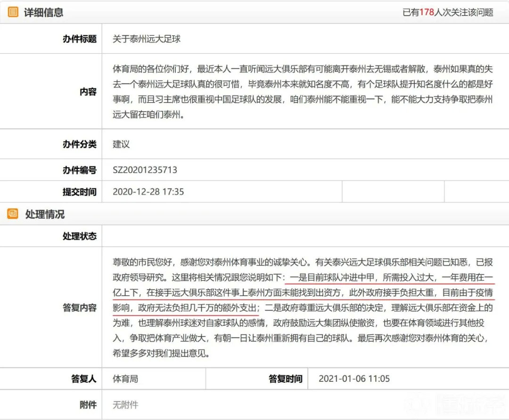Click the 答复时间 label
509x420 pixels.
[x=285, y=379]
